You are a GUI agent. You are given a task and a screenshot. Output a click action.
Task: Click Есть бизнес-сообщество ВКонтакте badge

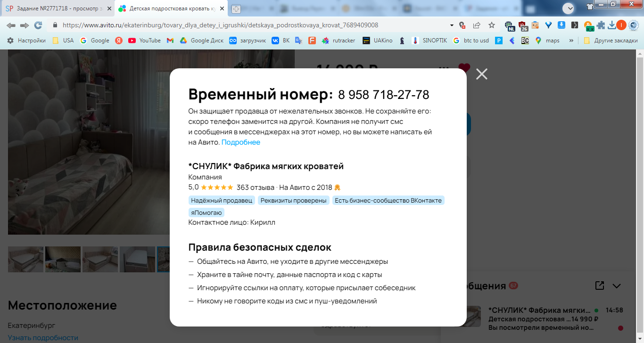pos(388,201)
